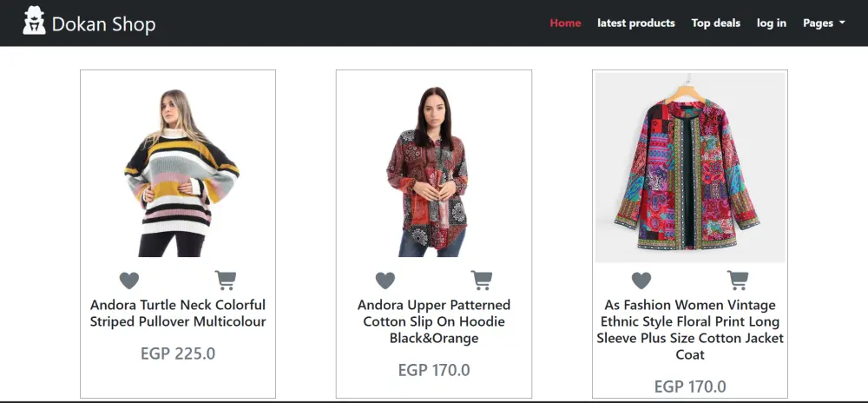Add Patterned Cotton Hoodie to cart
The width and height of the screenshot is (868, 403).
point(482,281)
